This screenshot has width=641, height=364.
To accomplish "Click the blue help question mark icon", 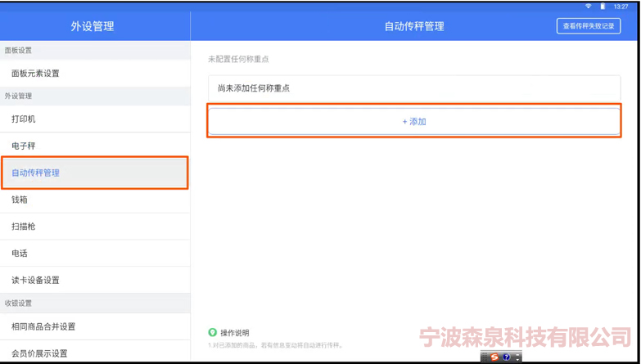I will click(x=507, y=357).
